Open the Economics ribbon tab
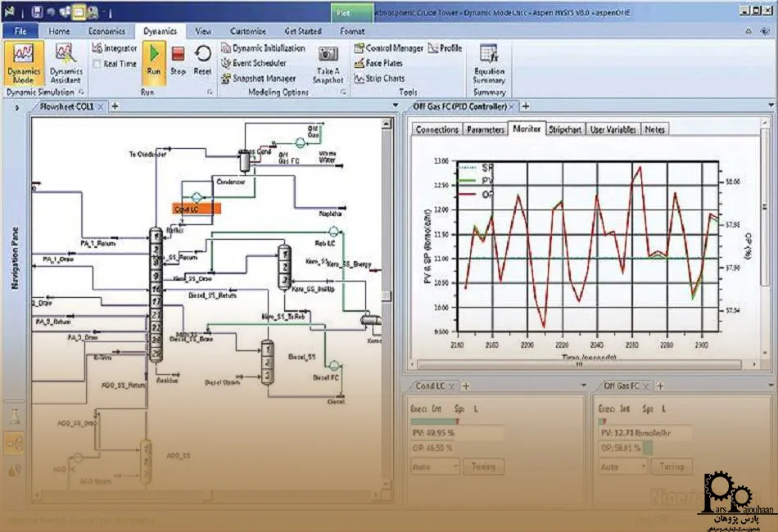 (x=106, y=31)
